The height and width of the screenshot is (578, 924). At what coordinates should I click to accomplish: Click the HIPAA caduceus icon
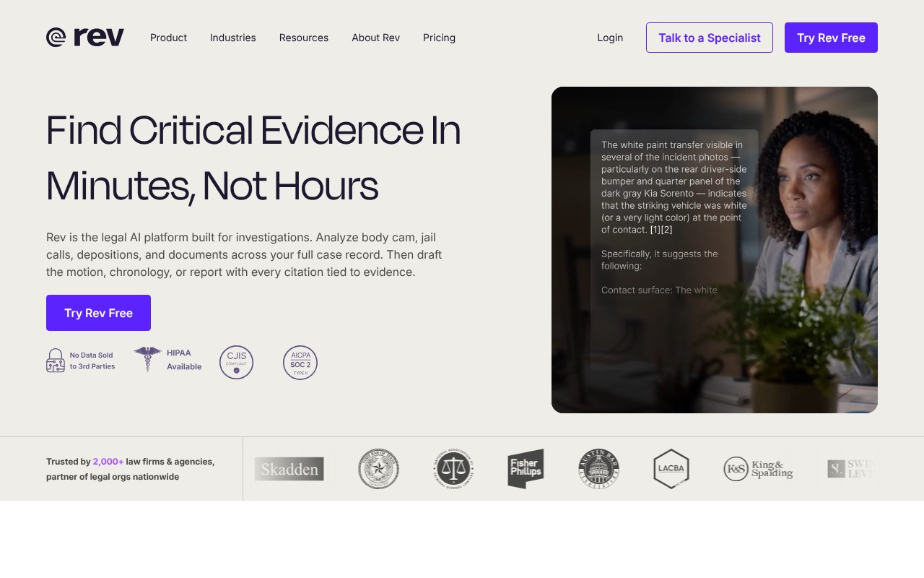(147, 359)
